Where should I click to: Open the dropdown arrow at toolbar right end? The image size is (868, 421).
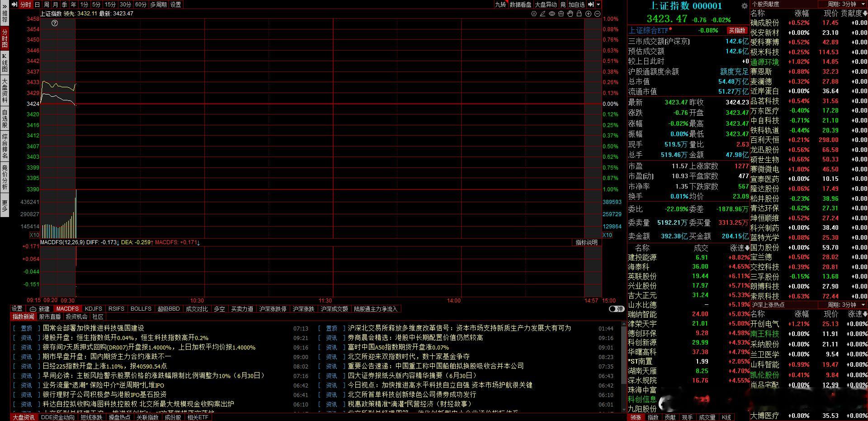pos(599,5)
